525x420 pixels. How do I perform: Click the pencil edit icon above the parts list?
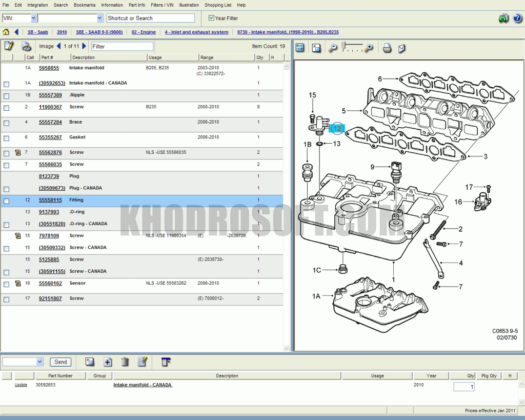pos(9,46)
